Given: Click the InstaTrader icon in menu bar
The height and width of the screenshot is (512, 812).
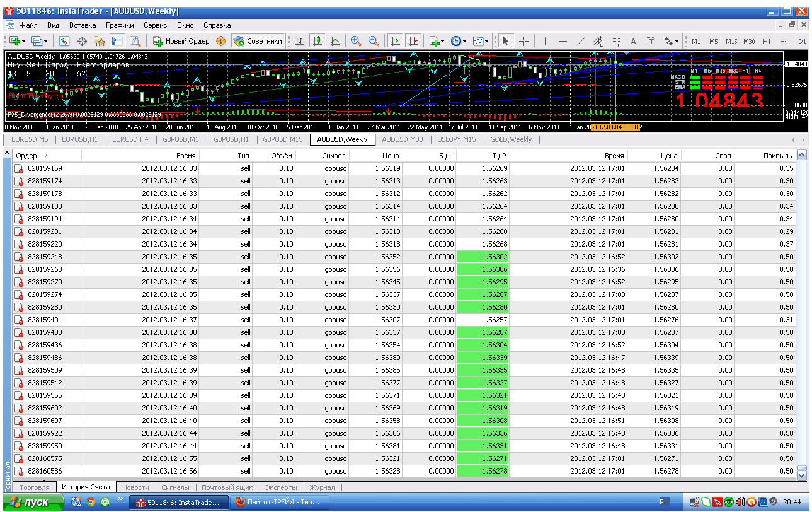Looking at the screenshot, I should coord(9,25).
